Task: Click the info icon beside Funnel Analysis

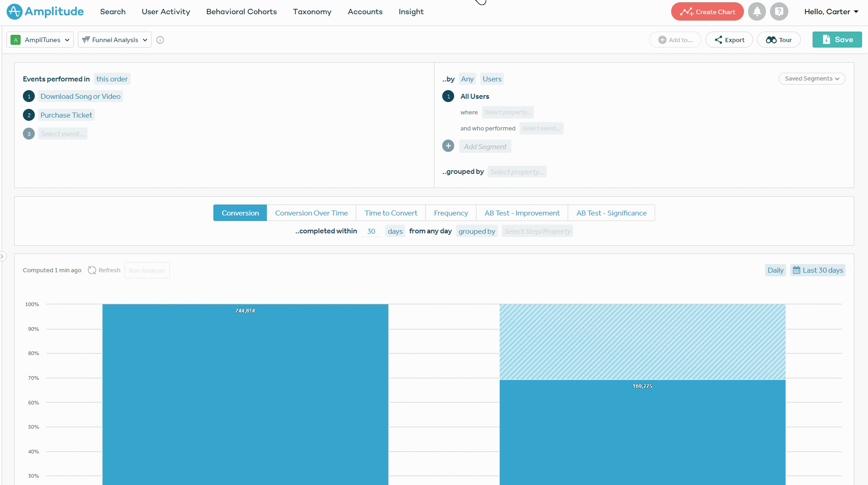Action: (160, 40)
